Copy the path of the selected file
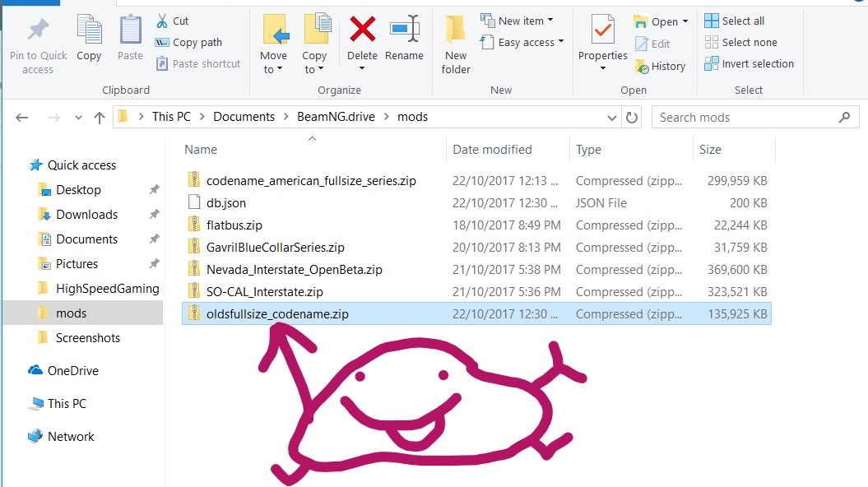Viewport: 868px width, 487px height. pos(188,43)
